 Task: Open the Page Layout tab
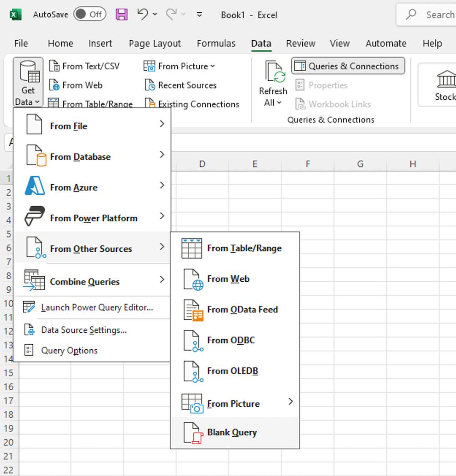pyautogui.click(x=155, y=43)
